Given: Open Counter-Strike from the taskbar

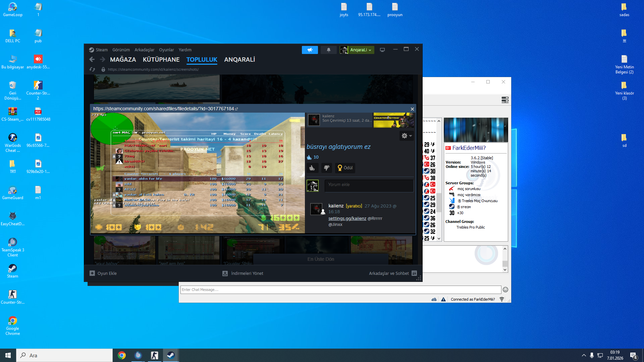Looking at the screenshot, I should (x=155, y=355).
